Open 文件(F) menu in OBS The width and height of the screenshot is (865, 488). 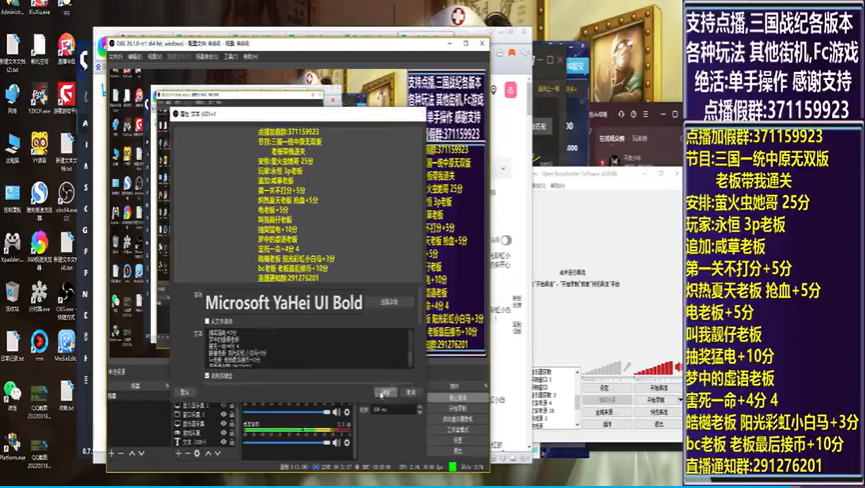(115, 57)
